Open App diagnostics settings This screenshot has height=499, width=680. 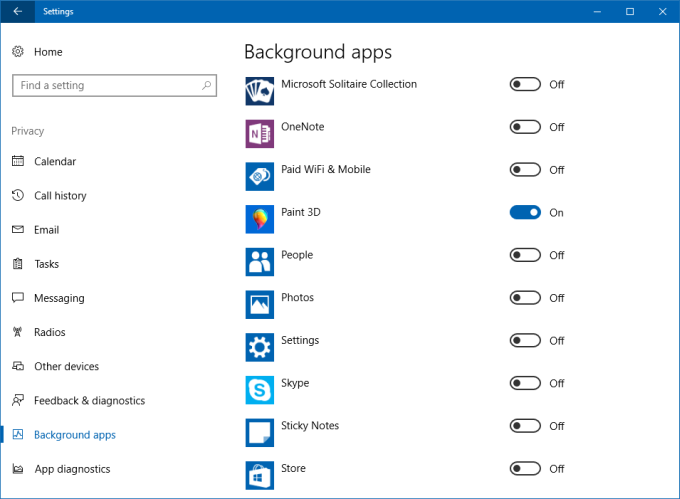click(72, 469)
